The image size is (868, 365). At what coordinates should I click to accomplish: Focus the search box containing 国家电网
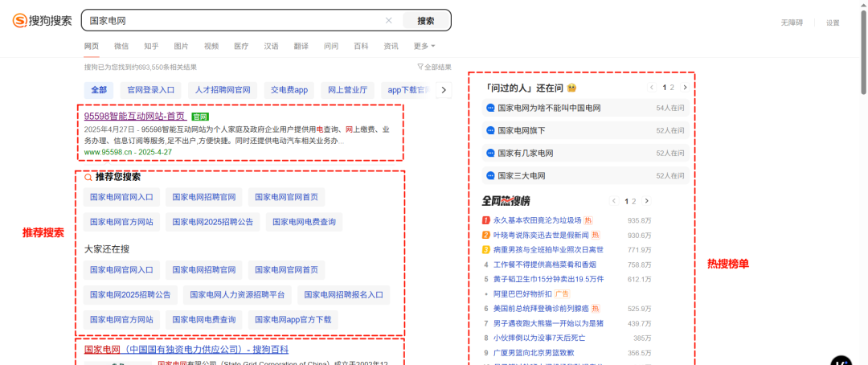[x=235, y=20]
